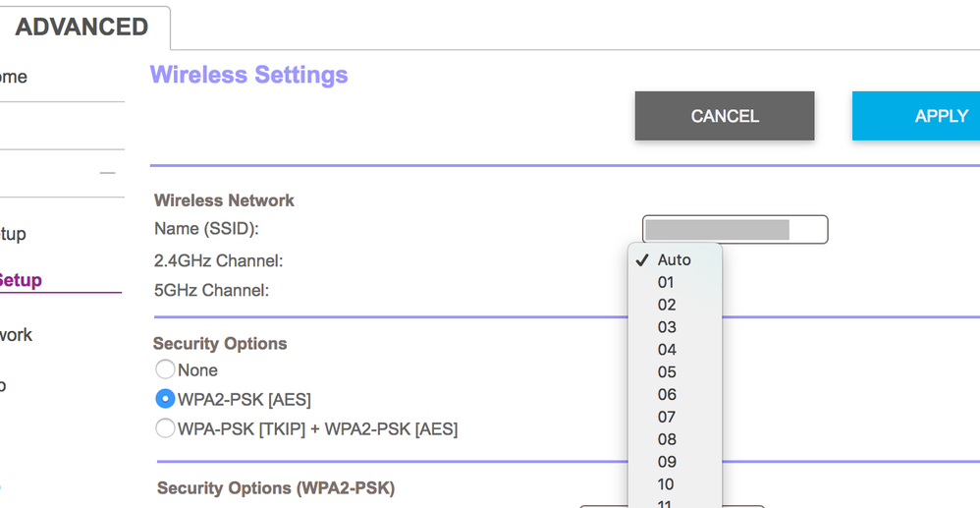980x508 pixels.
Task: Switch to the ADVANCED tab
Action: pos(82,27)
